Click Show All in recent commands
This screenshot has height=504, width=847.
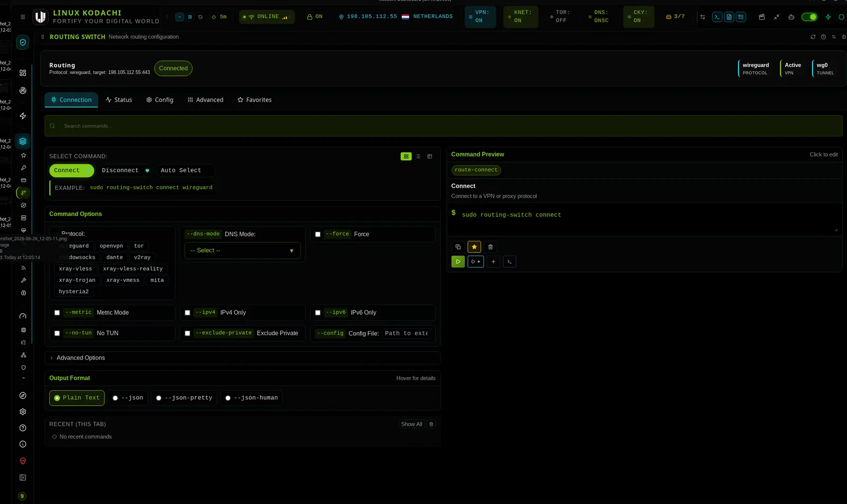411,425
